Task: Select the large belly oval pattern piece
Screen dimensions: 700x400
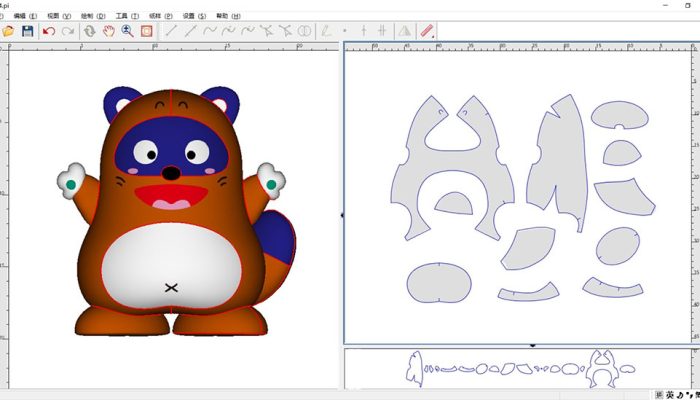Action: (x=439, y=283)
